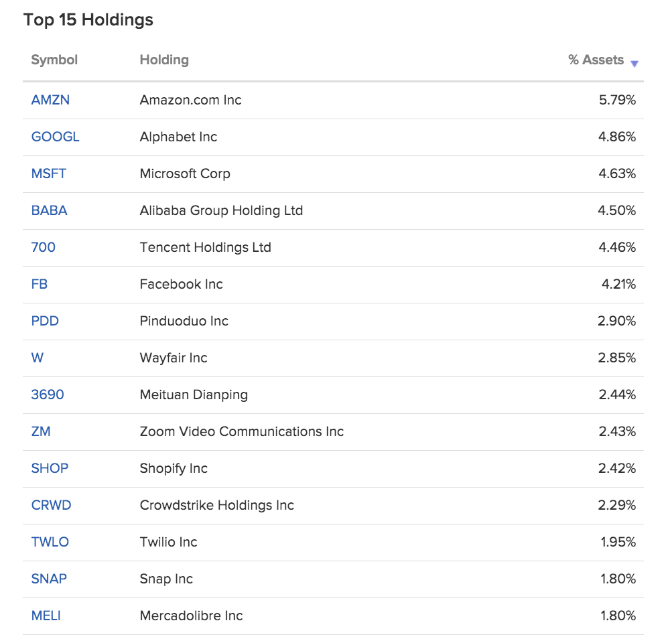The image size is (672, 641).
Task: Click the 700 Tencent symbol link
Action: (44, 247)
